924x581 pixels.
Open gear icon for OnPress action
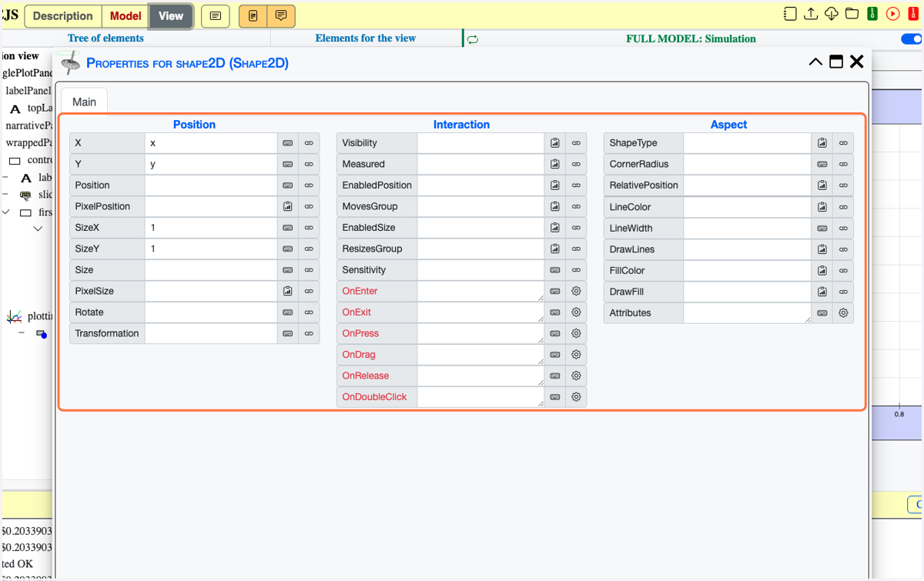tap(576, 333)
